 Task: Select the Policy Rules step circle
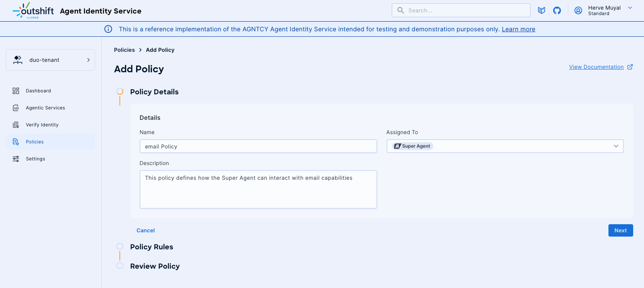[120, 246]
